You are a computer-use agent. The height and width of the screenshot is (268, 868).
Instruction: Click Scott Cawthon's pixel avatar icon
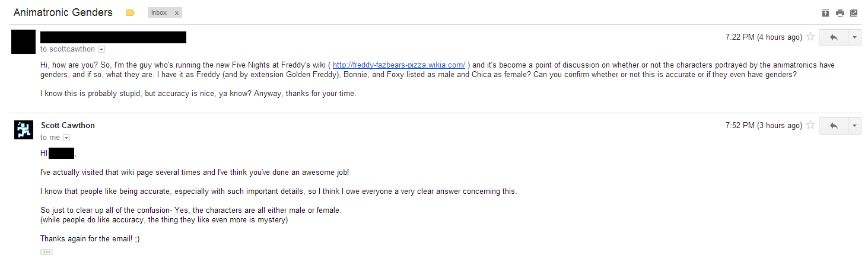pos(23,130)
